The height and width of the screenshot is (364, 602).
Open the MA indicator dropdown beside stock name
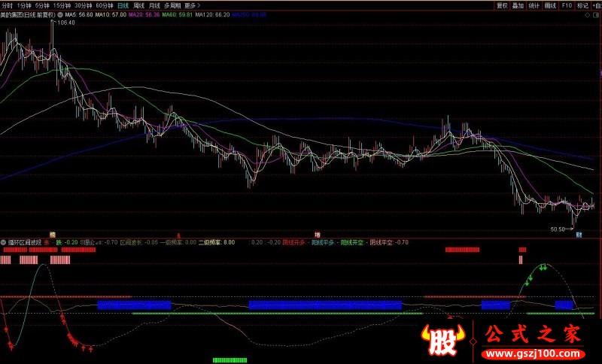click(x=60, y=14)
